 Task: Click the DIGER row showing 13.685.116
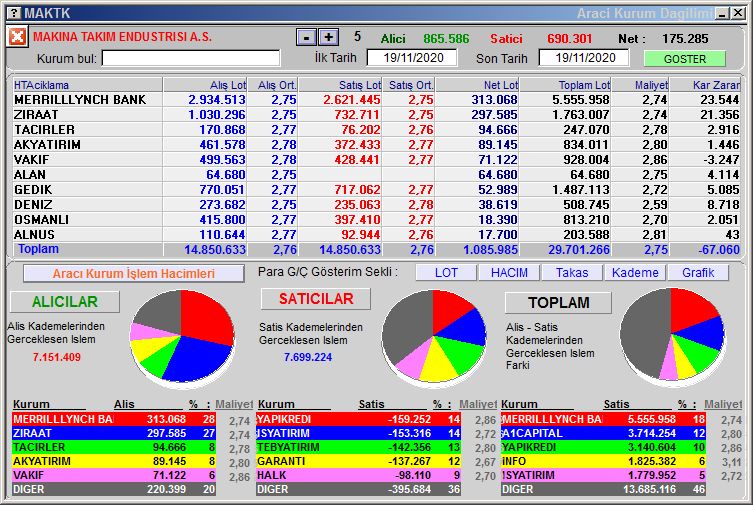tap(603, 489)
